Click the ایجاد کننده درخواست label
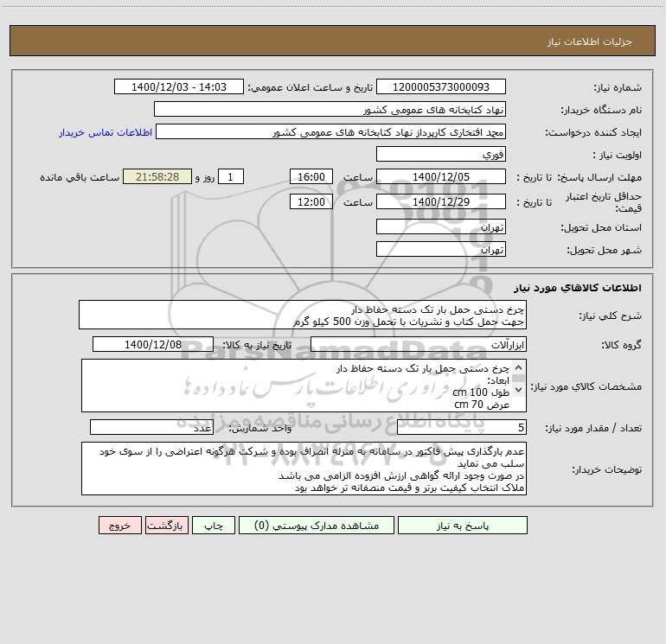 593,132
